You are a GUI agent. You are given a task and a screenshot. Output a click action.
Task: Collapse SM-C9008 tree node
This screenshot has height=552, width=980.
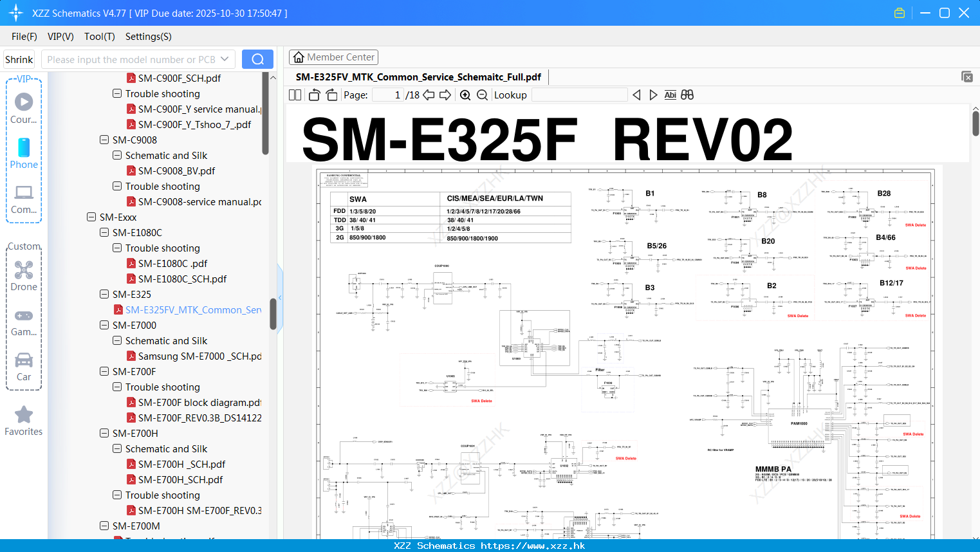click(104, 140)
